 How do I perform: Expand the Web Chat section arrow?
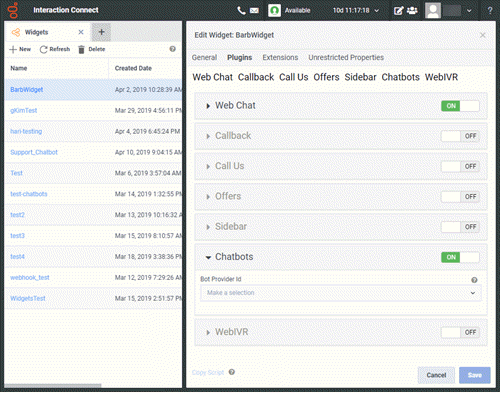click(x=208, y=106)
